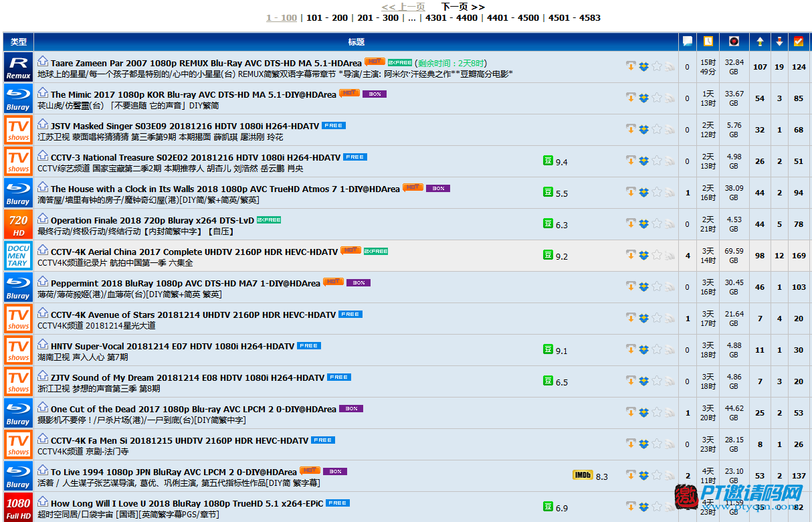Open One Cut of the Dead 2017 link
Viewport: 812px width, 522px height.
pos(193,409)
